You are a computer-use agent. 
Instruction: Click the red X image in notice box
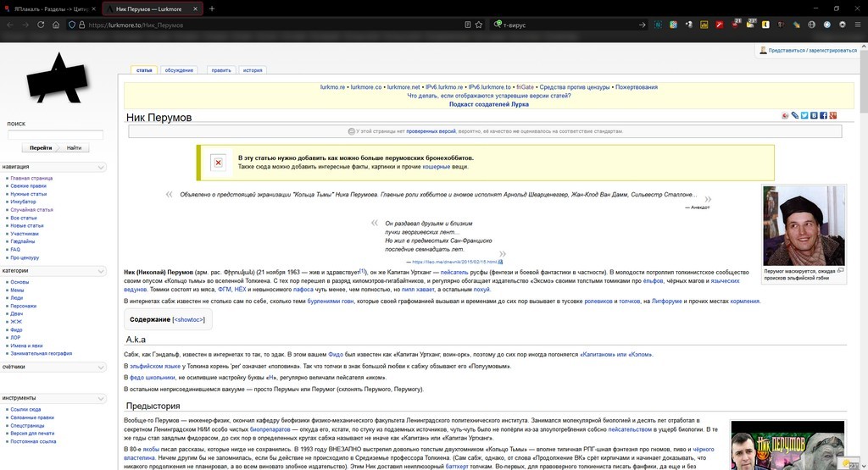[218, 163]
